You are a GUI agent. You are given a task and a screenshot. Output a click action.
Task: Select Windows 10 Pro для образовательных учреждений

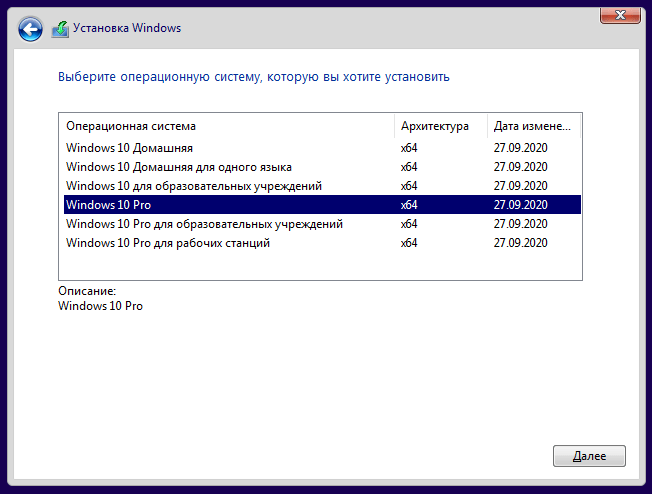tap(322, 224)
